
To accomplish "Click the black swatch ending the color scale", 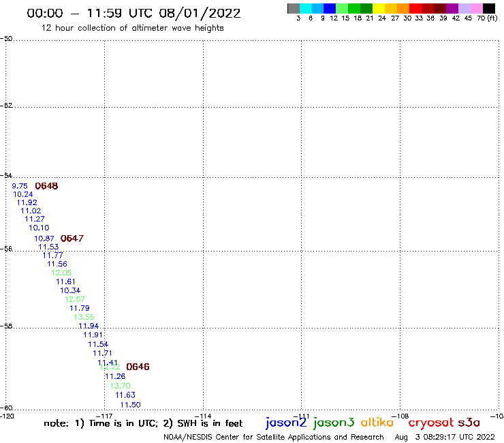I will click(488, 9).
